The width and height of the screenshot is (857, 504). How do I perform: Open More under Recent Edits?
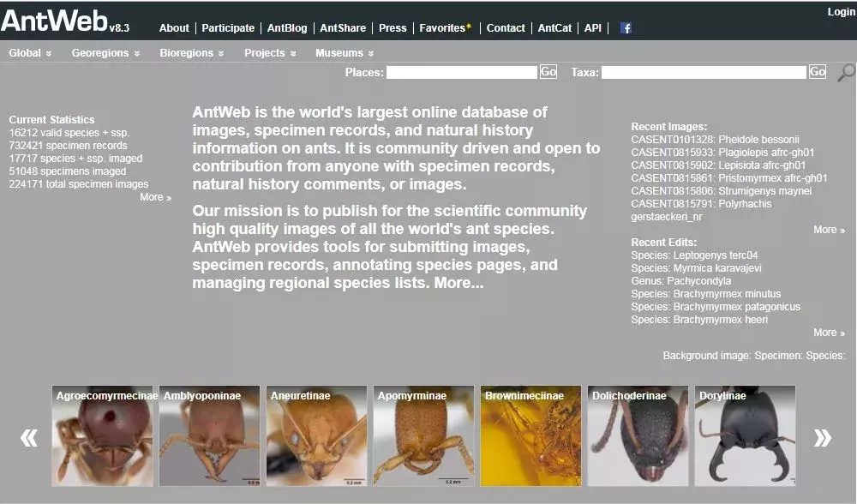click(829, 333)
